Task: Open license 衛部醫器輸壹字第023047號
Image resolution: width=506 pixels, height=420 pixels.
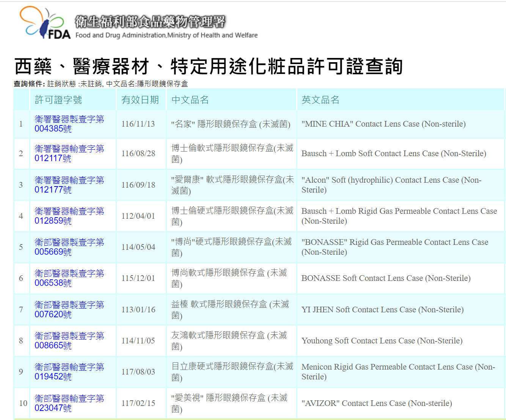Action: click(x=69, y=403)
